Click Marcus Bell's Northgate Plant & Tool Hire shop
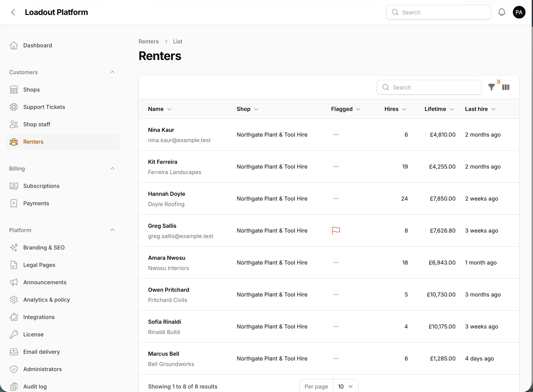 pos(272,358)
